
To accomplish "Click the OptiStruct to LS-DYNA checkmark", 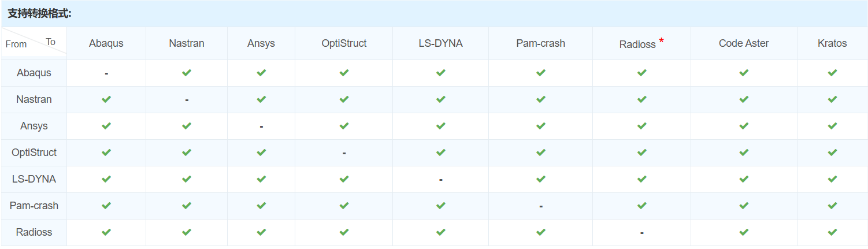I will (x=440, y=153).
